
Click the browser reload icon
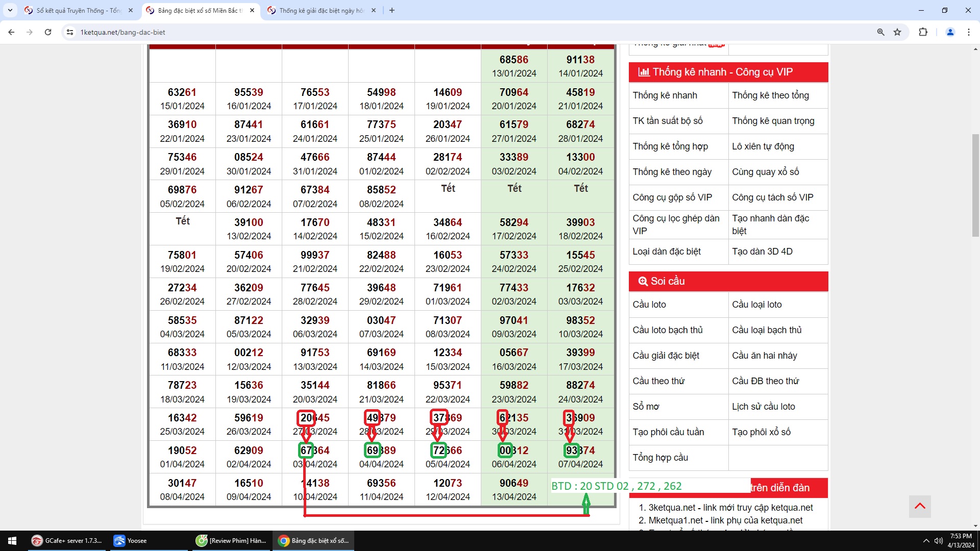pyautogui.click(x=48, y=32)
